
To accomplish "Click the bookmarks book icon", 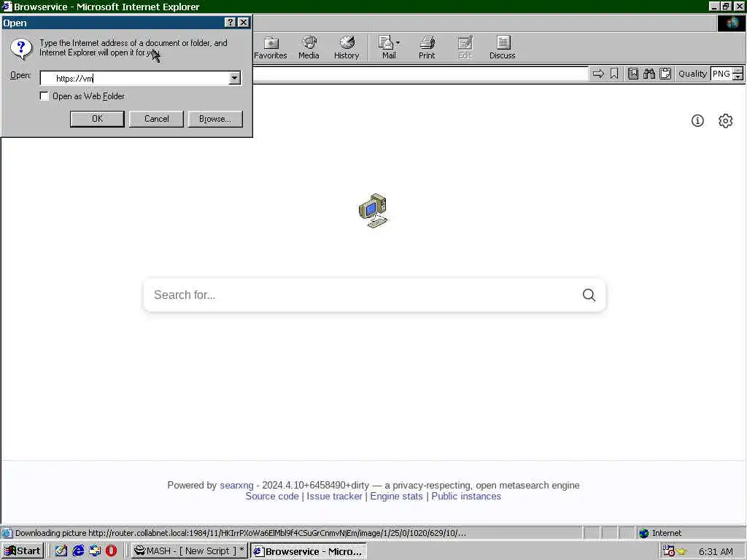I will tap(633, 74).
